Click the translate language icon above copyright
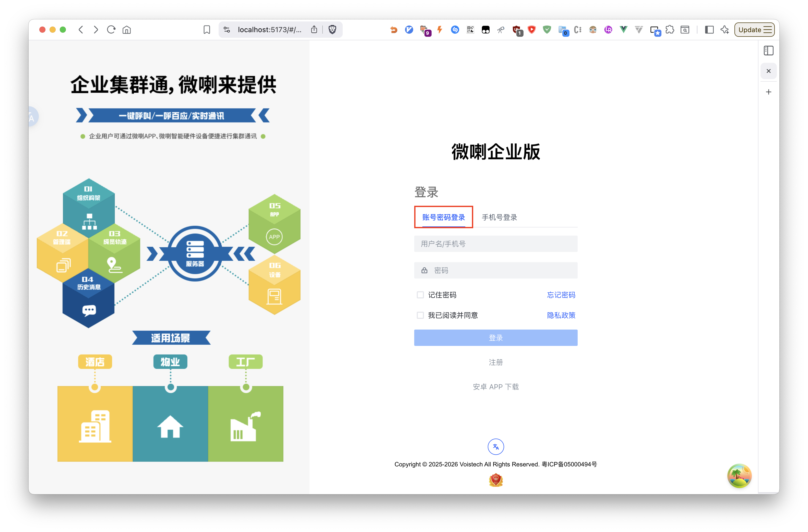This screenshot has width=808, height=532. [x=496, y=446]
